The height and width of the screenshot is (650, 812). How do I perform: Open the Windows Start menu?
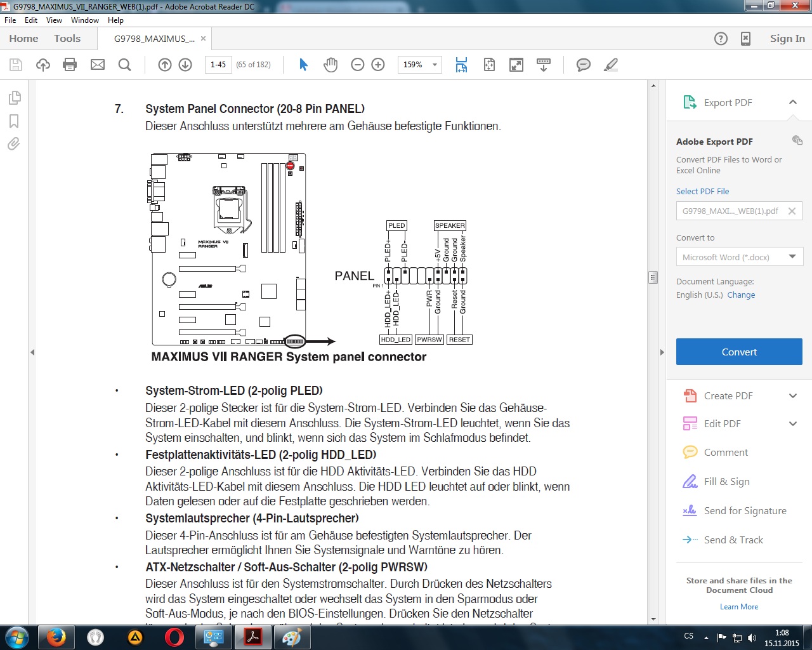(x=16, y=637)
